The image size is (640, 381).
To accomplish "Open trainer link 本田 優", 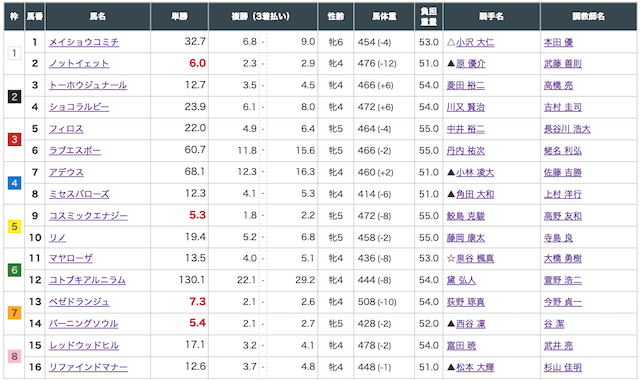I will (558, 42).
